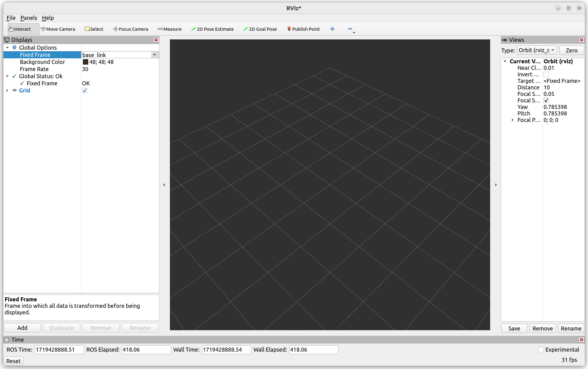Collapse the right panel with arrow handle
This screenshot has width=588, height=369.
[496, 185]
